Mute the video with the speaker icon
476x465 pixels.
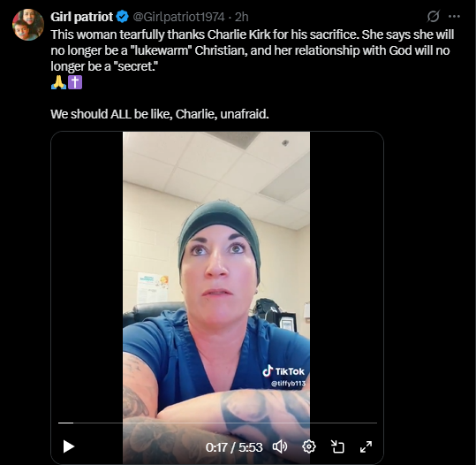pyautogui.click(x=280, y=446)
